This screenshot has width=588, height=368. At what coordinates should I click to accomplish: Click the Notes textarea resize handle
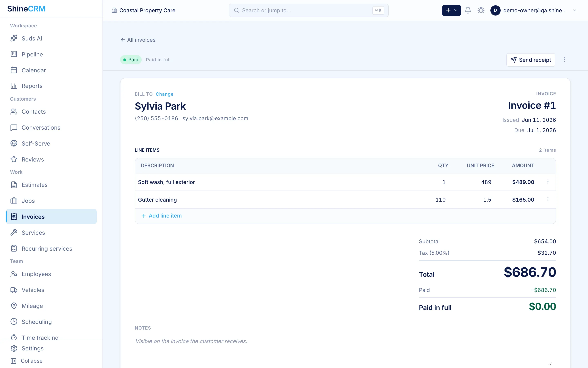[550, 363]
